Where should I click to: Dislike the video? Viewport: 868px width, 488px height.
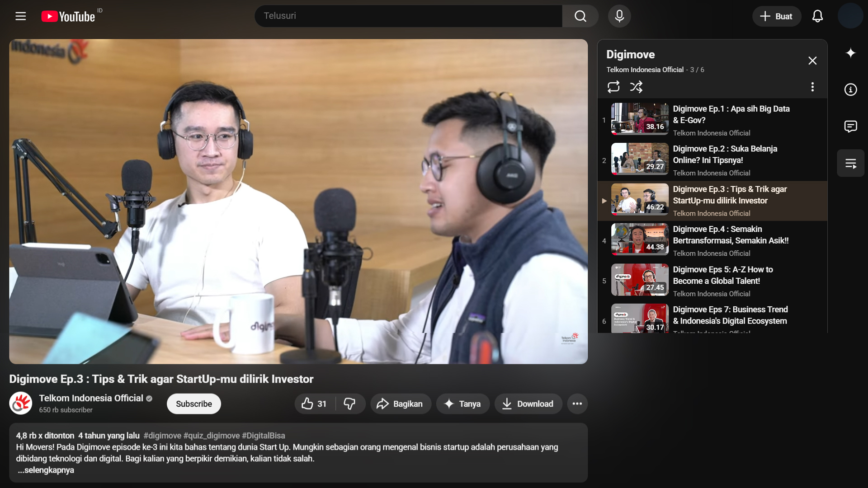pyautogui.click(x=350, y=404)
